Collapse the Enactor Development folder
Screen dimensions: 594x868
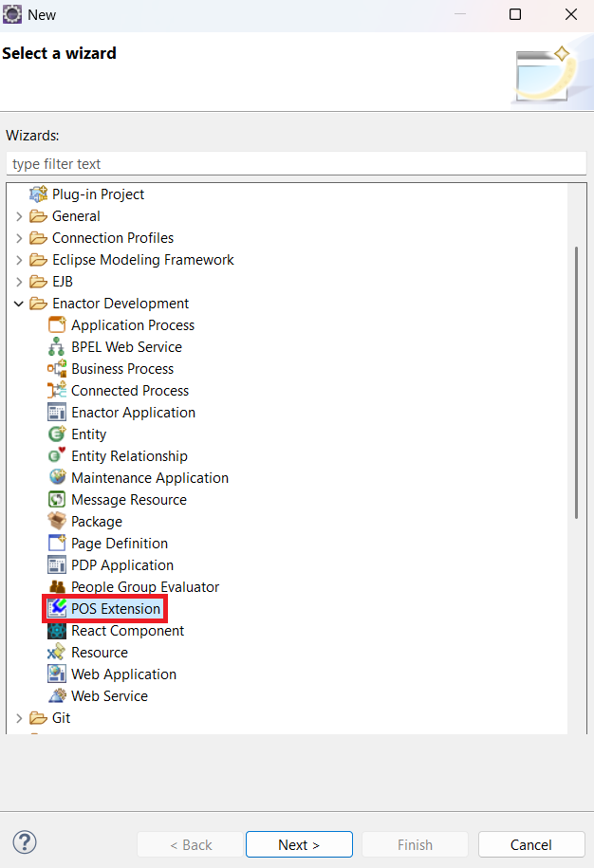(x=19, y=304)
